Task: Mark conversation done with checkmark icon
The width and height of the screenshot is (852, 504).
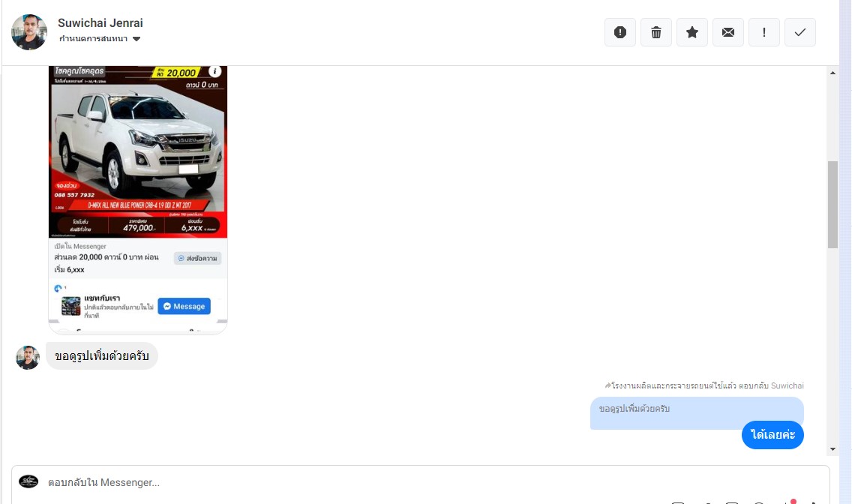Action: click(799, 32)
